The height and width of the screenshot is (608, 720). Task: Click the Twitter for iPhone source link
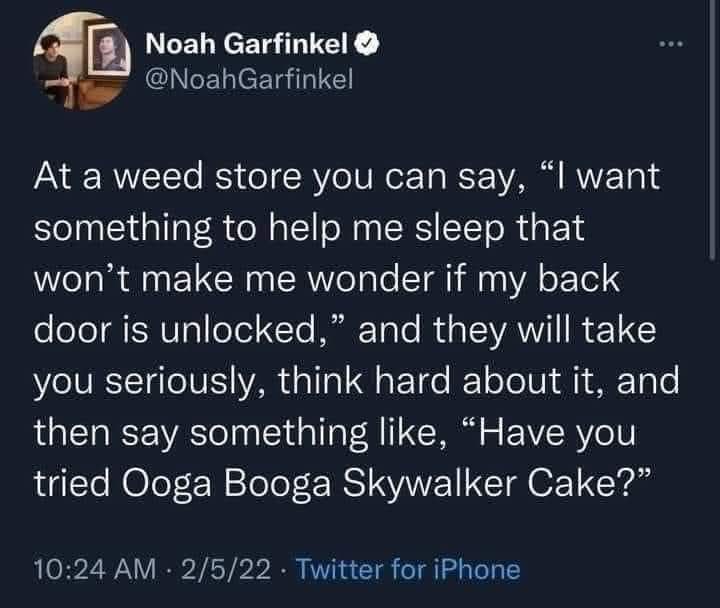409,569
